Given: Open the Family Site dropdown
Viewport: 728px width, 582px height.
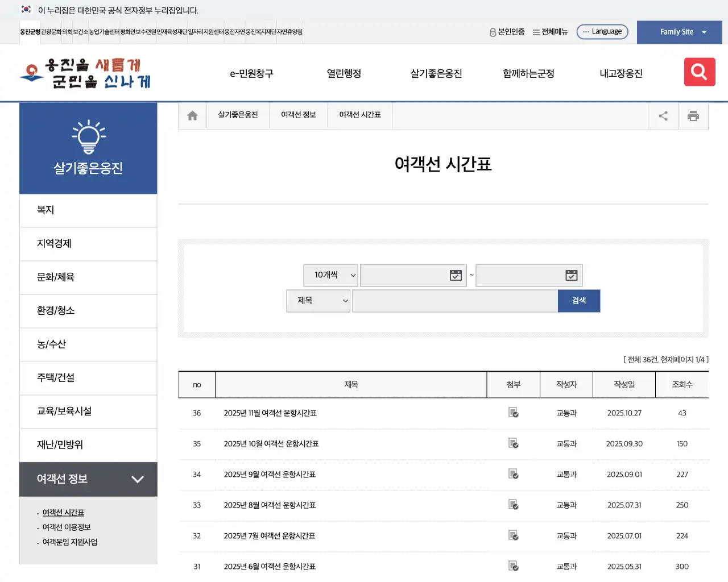Looking at the screenshot, I should [679, 32].
